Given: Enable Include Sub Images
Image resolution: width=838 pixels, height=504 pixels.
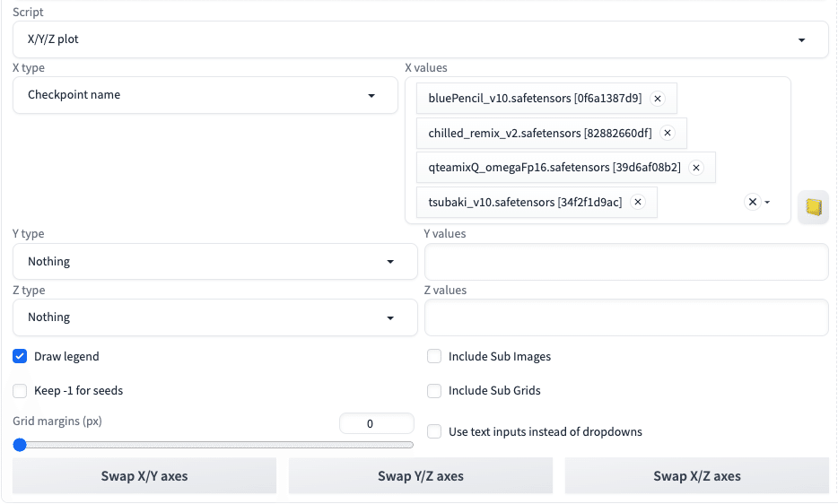Looking at the screenshot, I should (434, 357).
